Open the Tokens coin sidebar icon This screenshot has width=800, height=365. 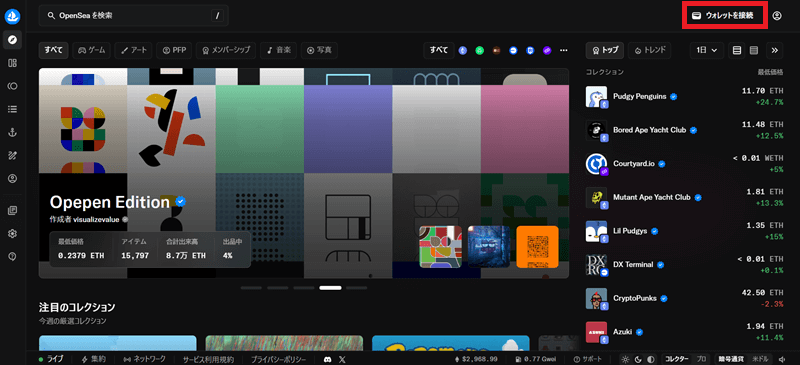click(x=12, y=86)
